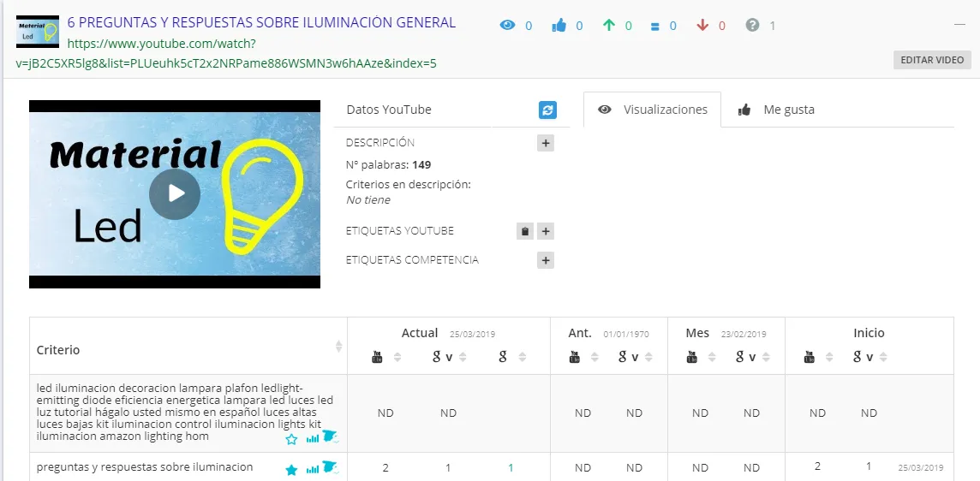The height and width of the screenshot is (481, 980).
Task: Click the Spain map icon on the 'preguntas y respuestas' row
Action: pos(331,468)
